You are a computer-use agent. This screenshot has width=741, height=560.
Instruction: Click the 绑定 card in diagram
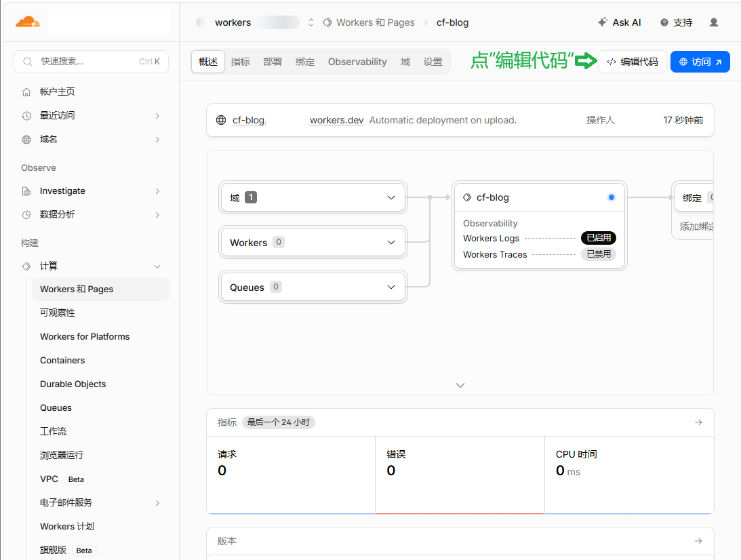[694, 197]
